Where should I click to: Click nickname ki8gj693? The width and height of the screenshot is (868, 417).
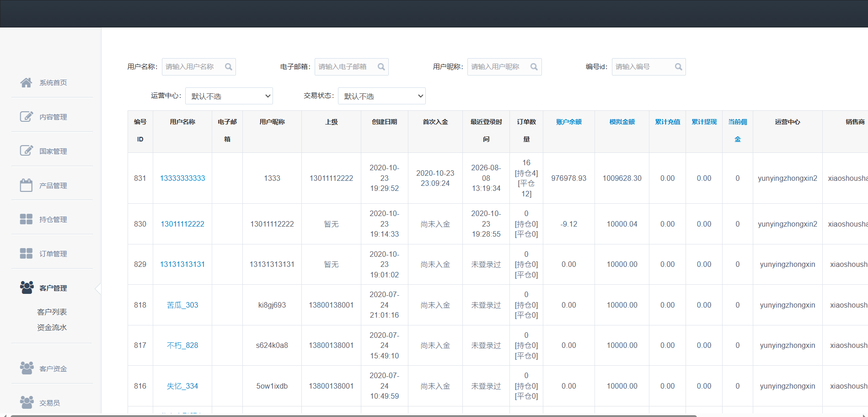[x=272, y=305]
